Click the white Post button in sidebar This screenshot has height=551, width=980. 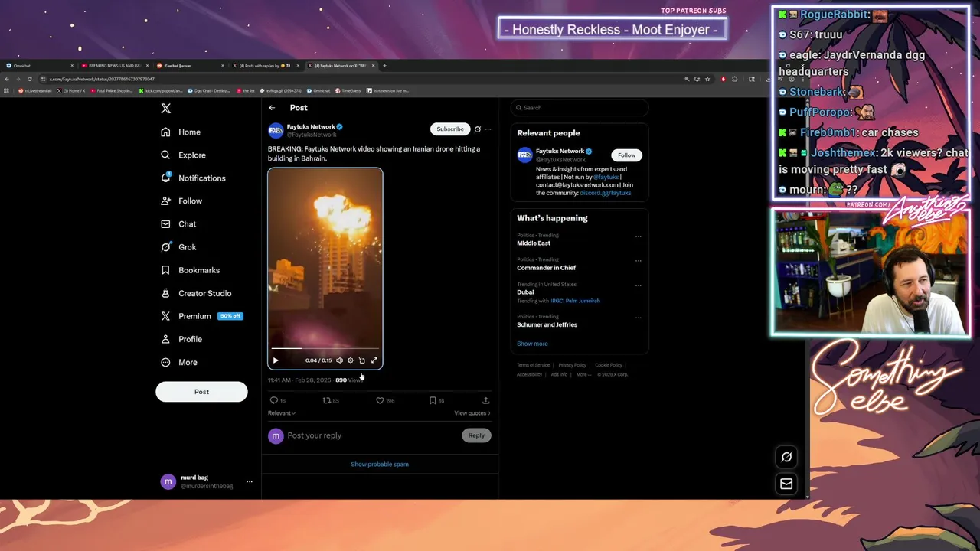point(201,392)
